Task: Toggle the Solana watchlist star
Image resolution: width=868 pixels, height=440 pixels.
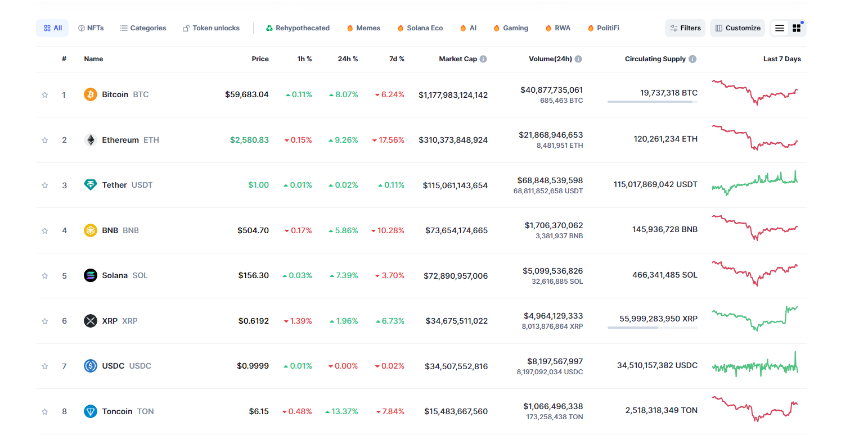Action: tap(44, 276)
